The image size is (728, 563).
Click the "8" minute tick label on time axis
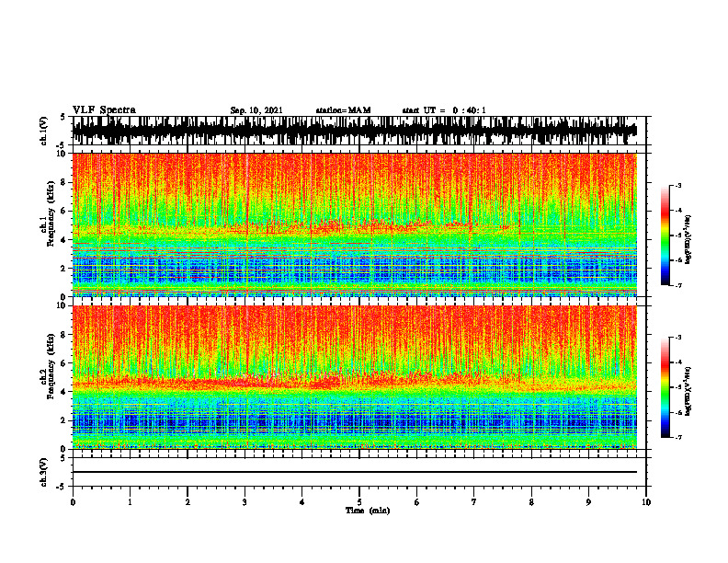[531, 502]
